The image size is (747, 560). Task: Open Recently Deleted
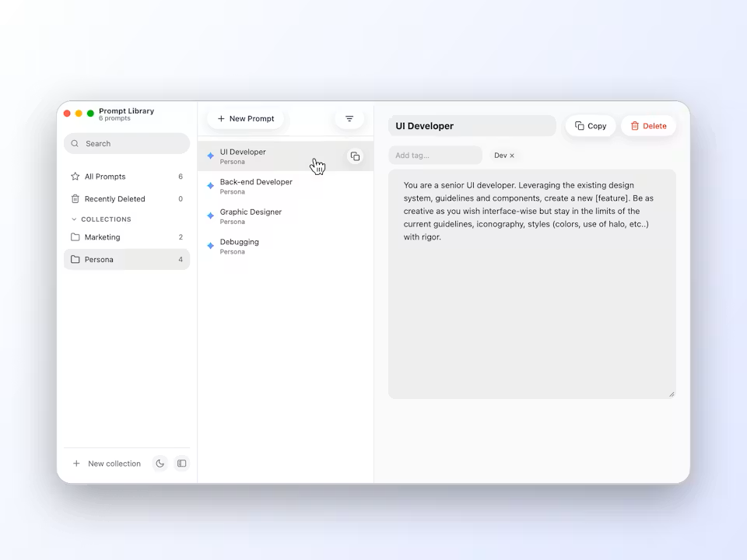[127, 198]
